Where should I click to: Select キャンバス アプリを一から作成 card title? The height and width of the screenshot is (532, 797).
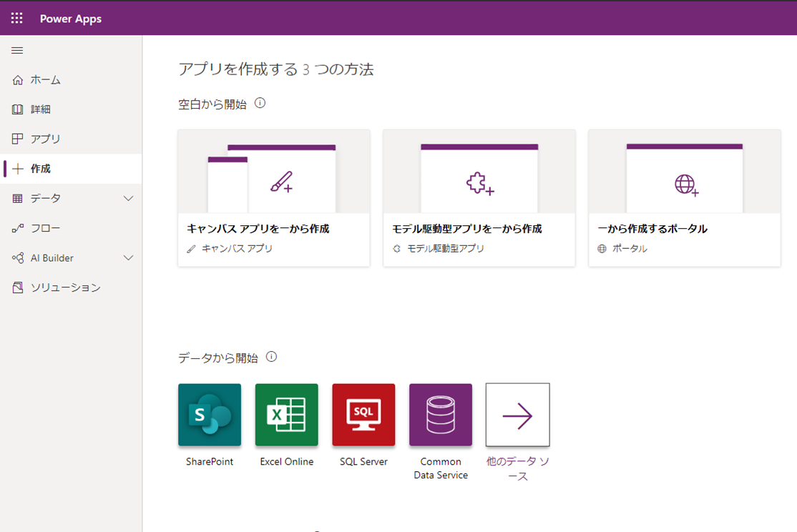click(258, 229)
